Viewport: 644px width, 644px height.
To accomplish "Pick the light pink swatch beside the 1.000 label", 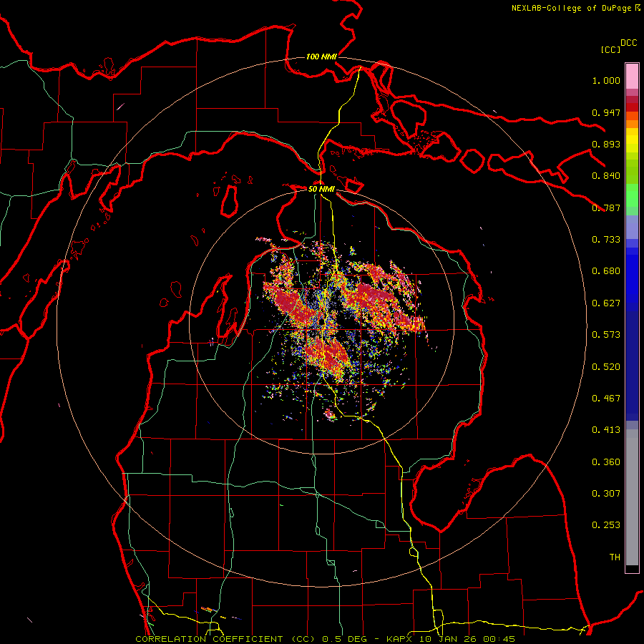I will click(632, 77).
